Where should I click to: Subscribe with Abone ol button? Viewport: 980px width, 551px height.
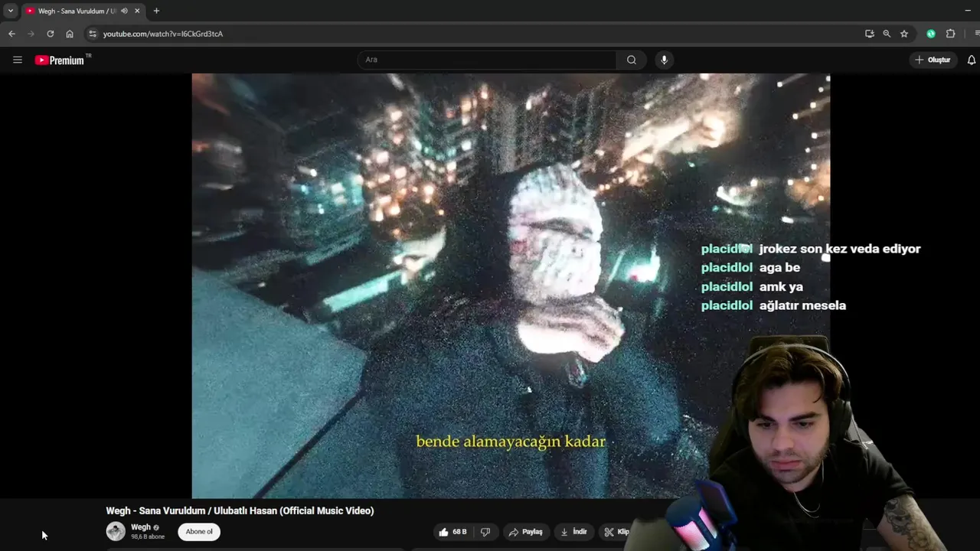199,532
